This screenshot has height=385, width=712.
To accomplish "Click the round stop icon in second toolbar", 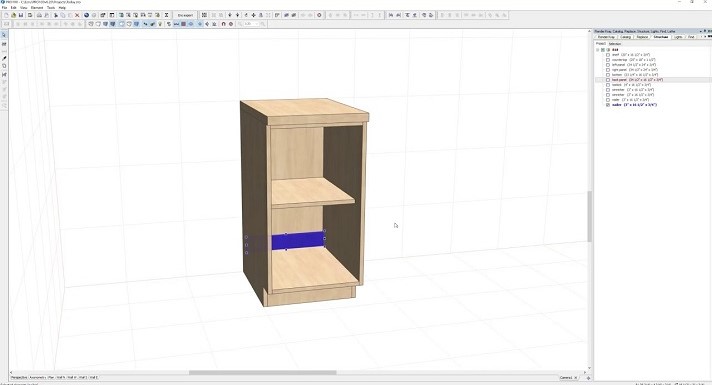I will pyautogui.click(x=231, y=24).
